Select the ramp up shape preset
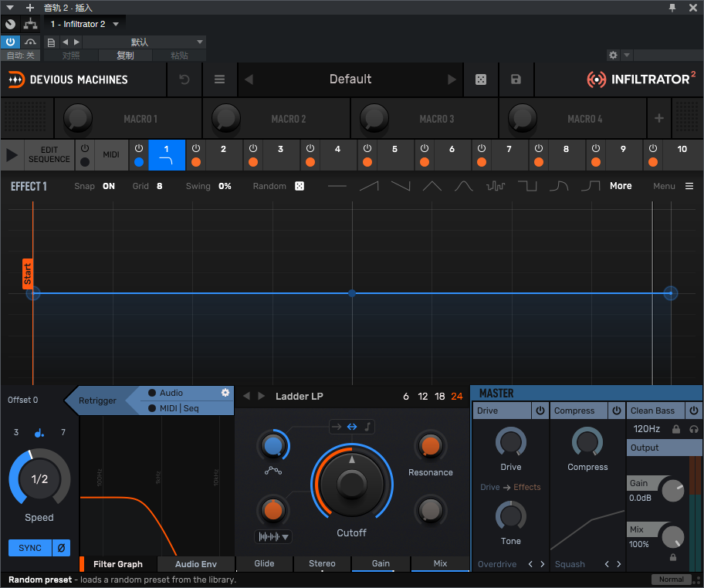Viewport: 704px width, 588px height. point(369,186)
